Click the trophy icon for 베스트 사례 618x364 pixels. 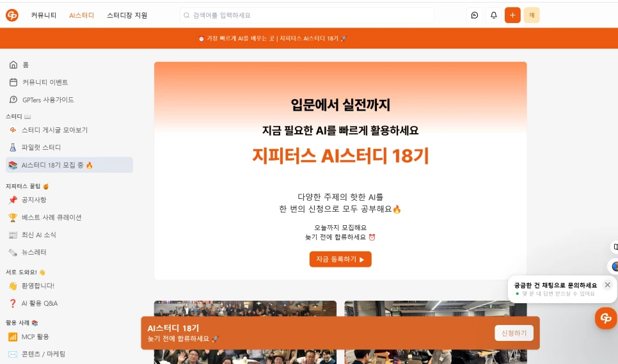(13, 218)
